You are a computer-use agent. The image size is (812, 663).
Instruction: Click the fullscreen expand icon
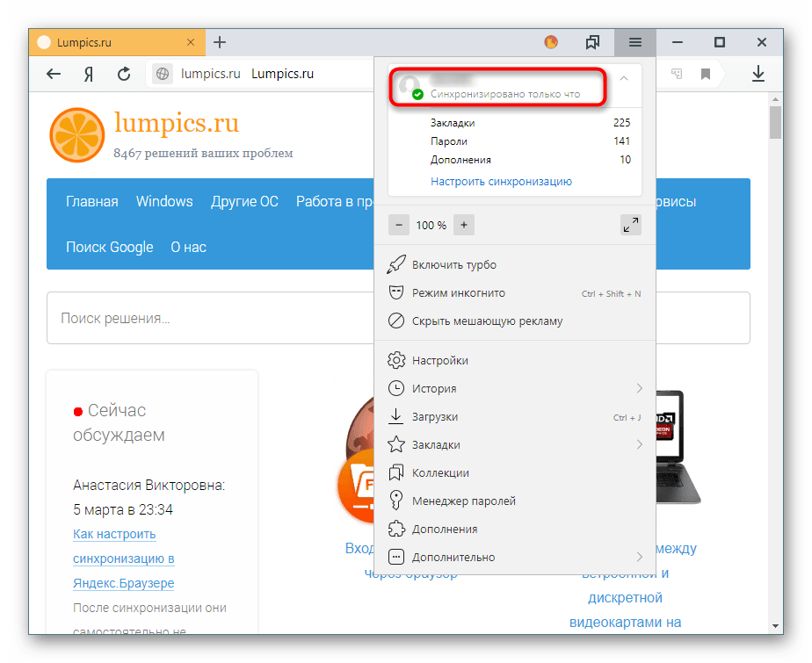pyautogui.click(x=630, y=225)
